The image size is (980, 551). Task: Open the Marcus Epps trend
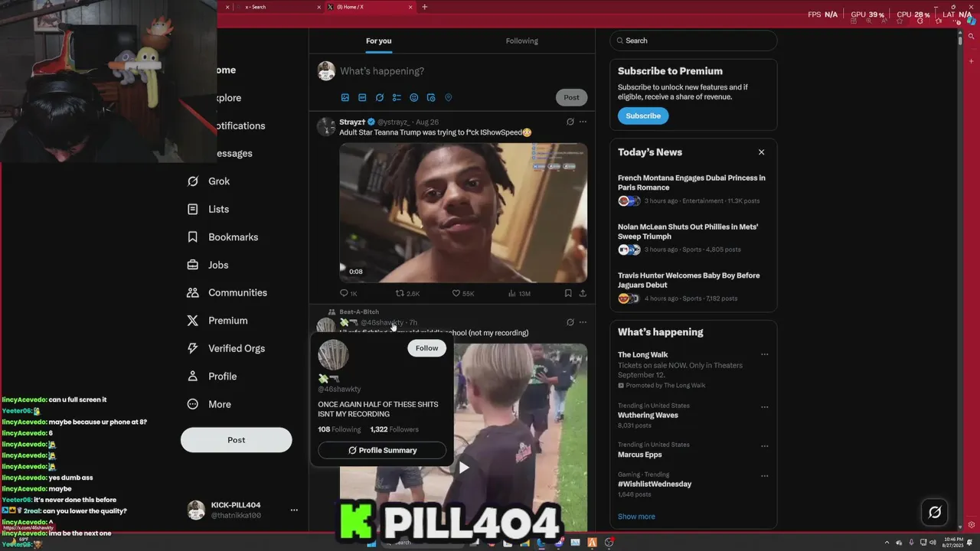[x=640, y=455]
